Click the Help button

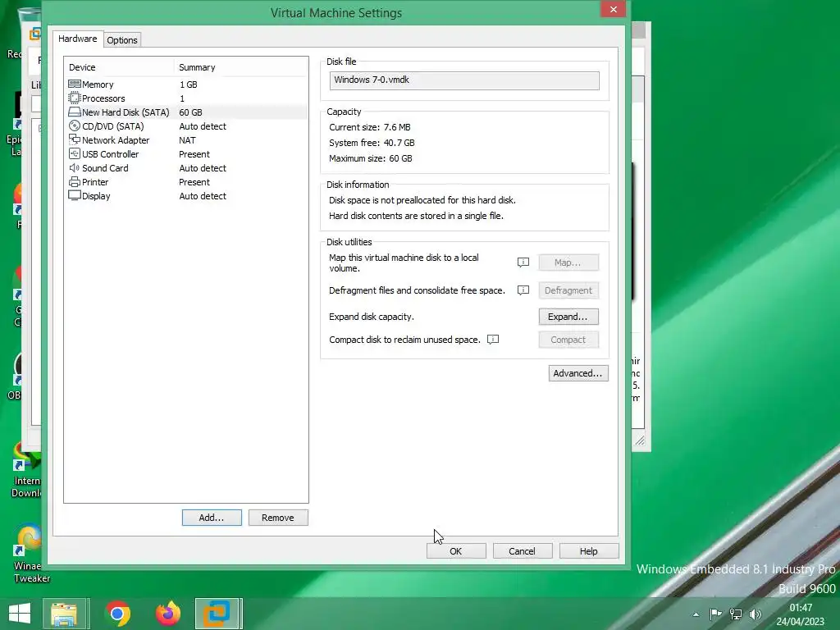pos(589,551)
